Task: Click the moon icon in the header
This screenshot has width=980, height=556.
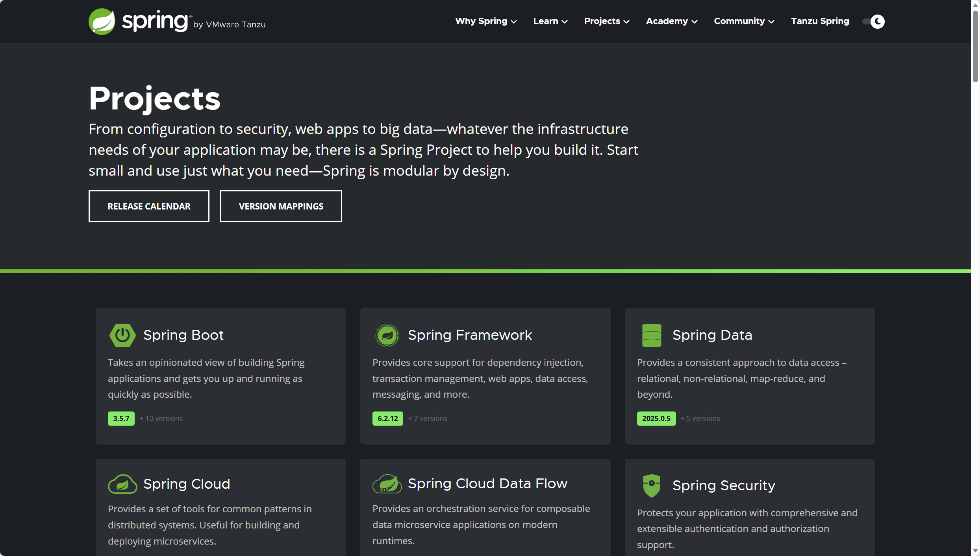Action: 878,21
